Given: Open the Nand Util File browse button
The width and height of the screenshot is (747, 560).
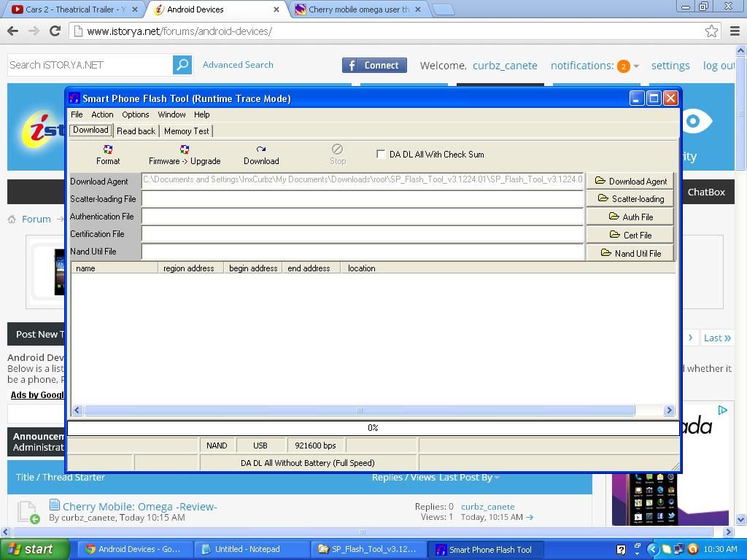Looking at the screenshot, I should coord(630,253).
